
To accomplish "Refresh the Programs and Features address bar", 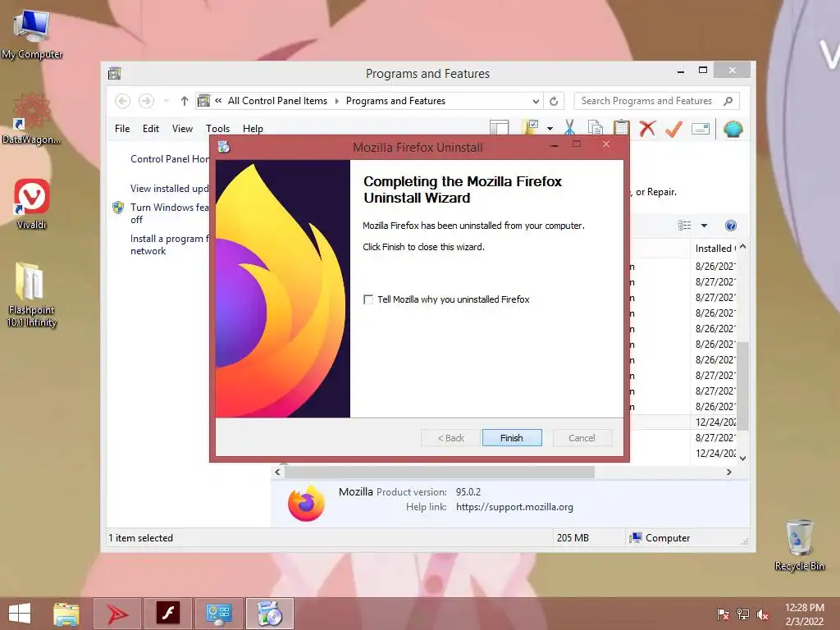I will [x=554, y=101].
